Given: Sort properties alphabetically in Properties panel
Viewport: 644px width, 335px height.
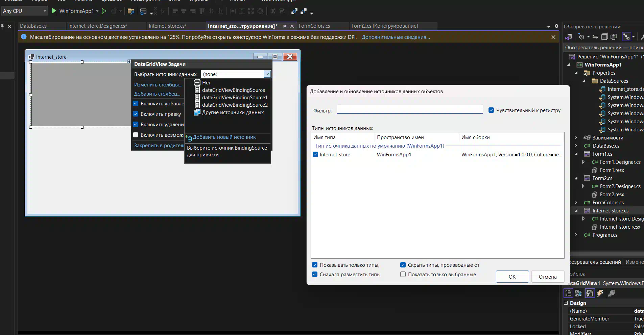Looking at the screenshot, I should [578, 293].
